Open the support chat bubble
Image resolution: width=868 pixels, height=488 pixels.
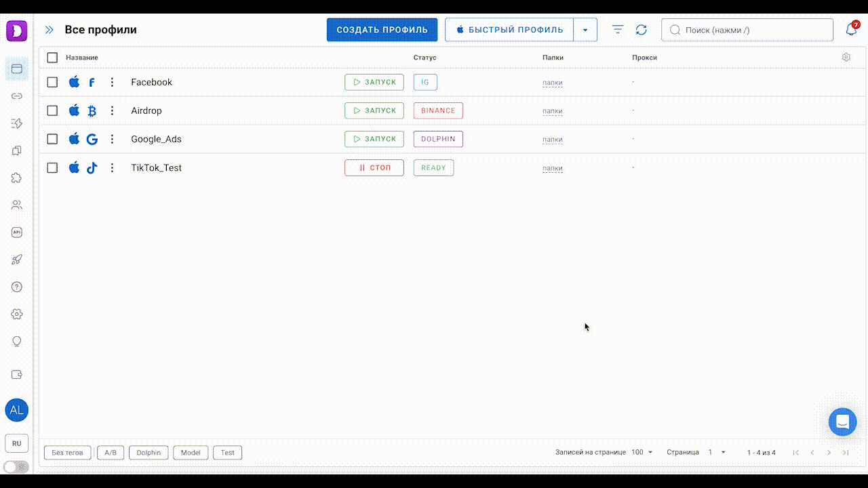tap(842, 422)
